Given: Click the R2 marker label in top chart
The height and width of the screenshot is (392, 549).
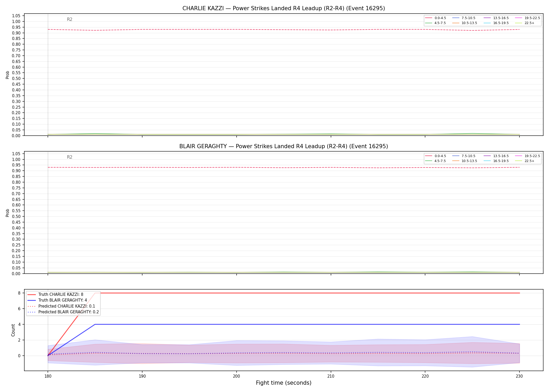Looking at the screenshot, I should pyautogui.click(x=70, y=19).
